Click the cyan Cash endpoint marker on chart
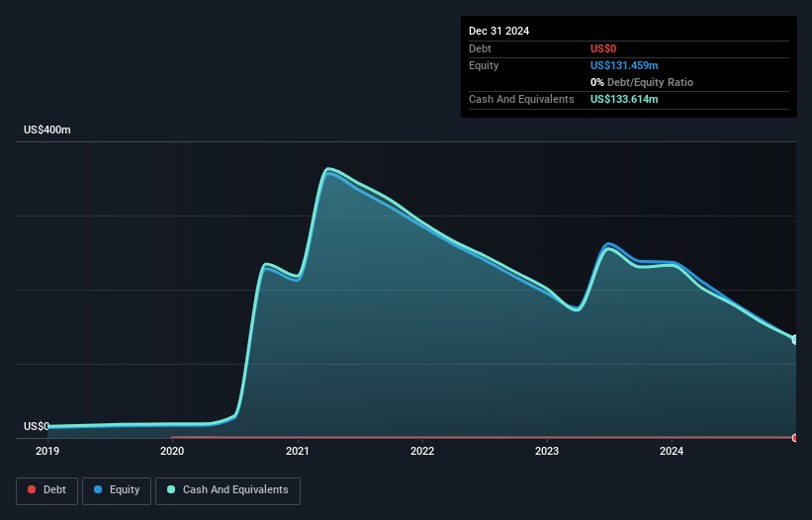 [x=794, y=339]
